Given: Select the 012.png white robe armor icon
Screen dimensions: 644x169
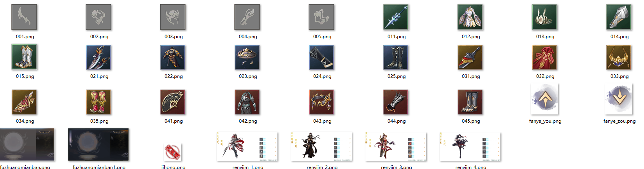Looking at the screenshot, I should tap(470, 17).
